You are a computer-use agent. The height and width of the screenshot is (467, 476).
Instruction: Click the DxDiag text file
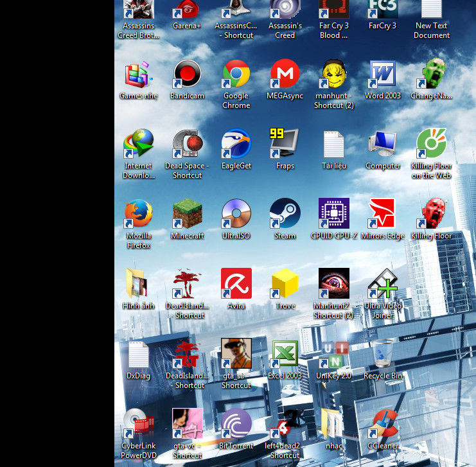point(138,354)
